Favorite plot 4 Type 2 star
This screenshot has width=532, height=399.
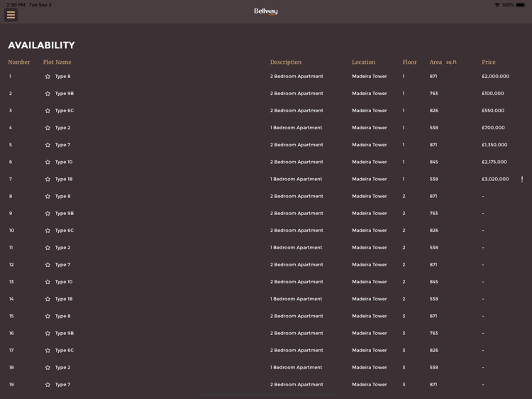tap(48, 128)
